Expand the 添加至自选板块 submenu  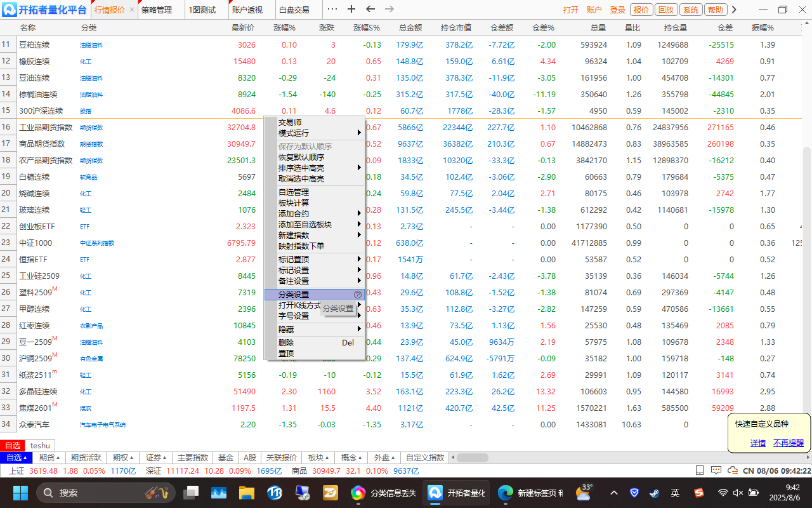(359, 225)
